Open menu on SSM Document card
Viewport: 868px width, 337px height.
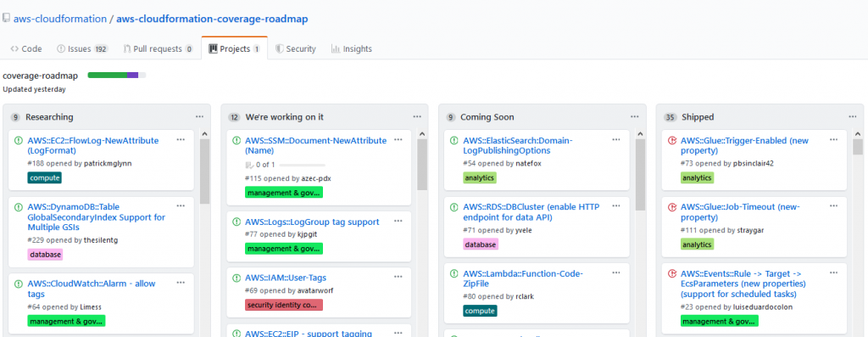pos(398,140)
